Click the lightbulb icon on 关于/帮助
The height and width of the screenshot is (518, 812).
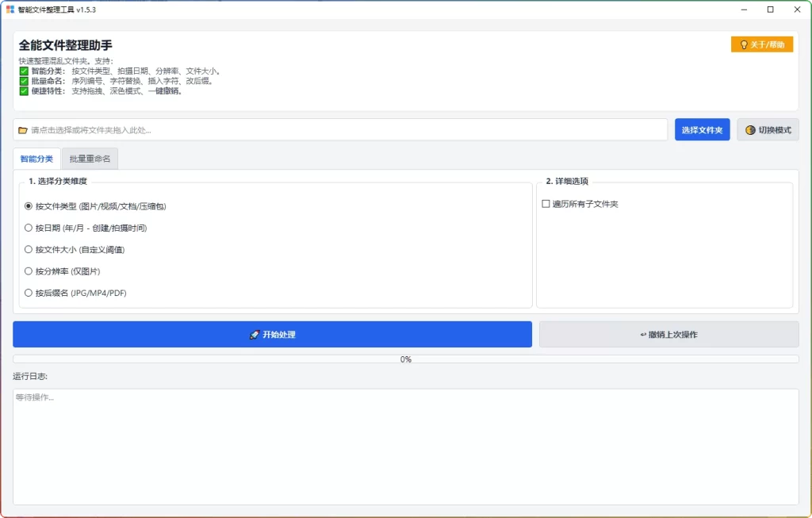pyautogui.click(x=744, y=45)
